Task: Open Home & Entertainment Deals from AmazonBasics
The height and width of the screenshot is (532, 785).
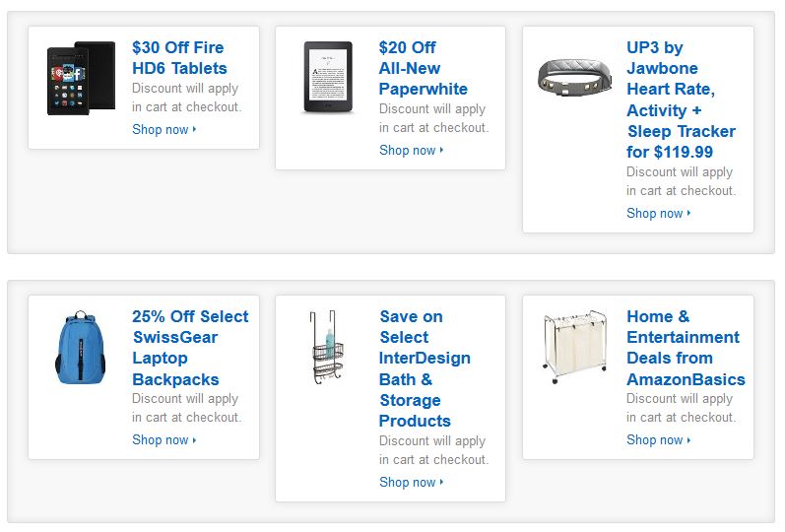Action: pyautogui.click(x=686, y=348)
